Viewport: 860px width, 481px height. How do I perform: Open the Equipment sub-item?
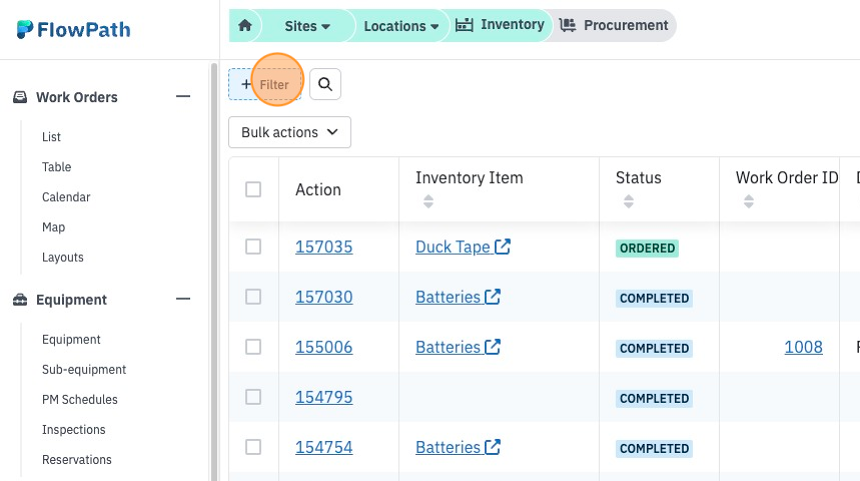point(71,339)
